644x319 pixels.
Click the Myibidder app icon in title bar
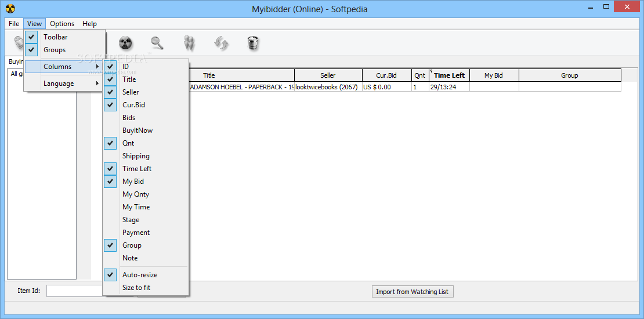coord(10,9)
